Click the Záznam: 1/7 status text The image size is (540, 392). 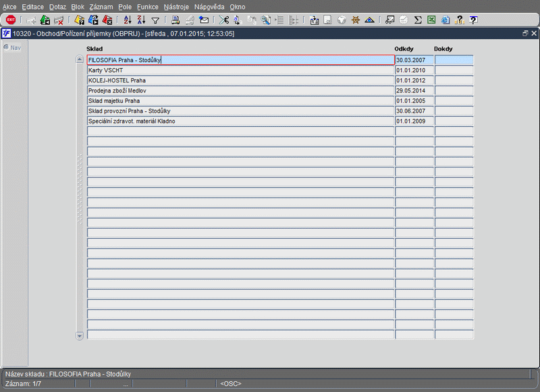[23, 383]
